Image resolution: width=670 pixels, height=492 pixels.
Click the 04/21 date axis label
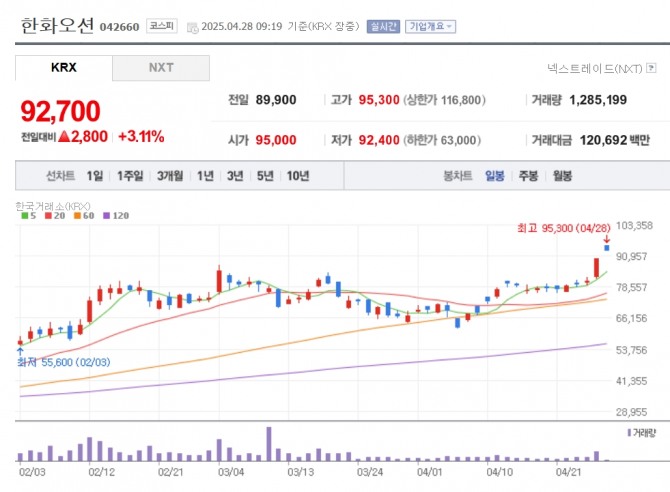pyautogui.click(x=568, y=472)
